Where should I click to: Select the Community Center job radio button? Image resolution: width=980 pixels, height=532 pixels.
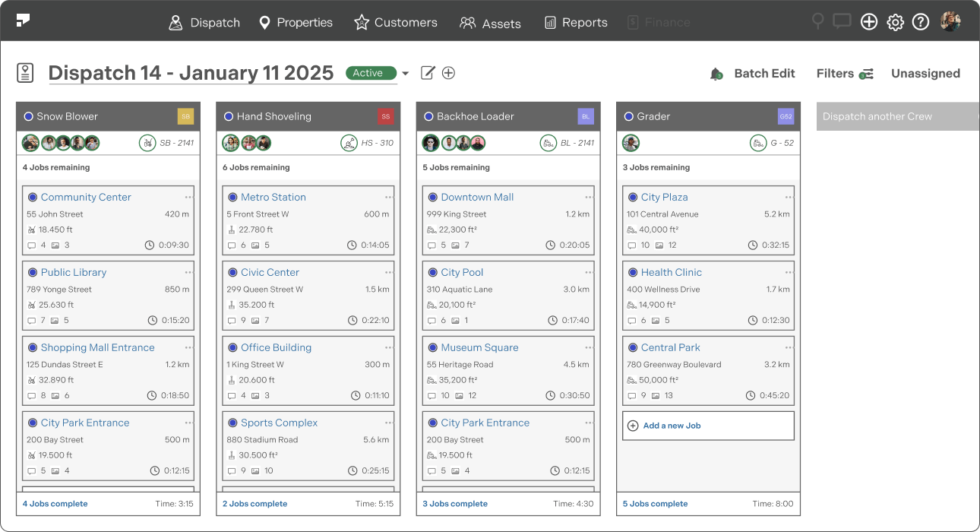click(33, 197)
